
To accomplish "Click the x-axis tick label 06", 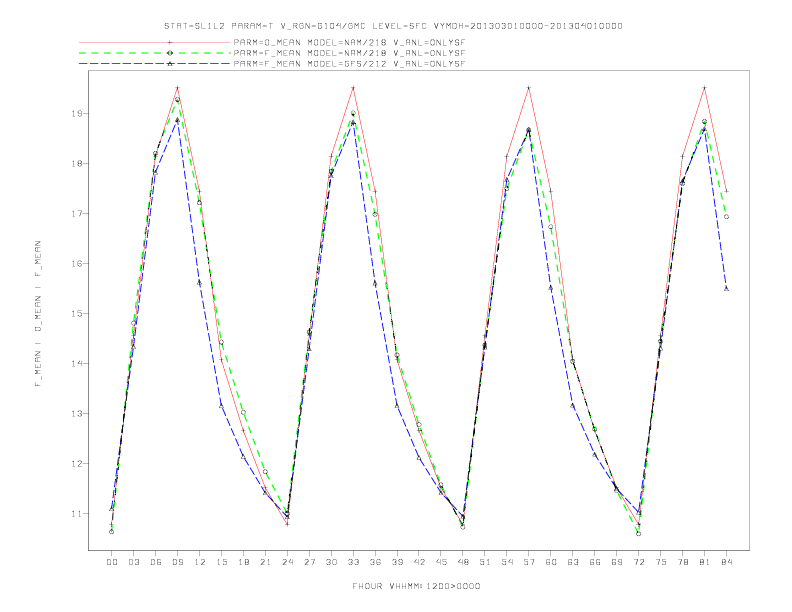I will pos(156,562).
